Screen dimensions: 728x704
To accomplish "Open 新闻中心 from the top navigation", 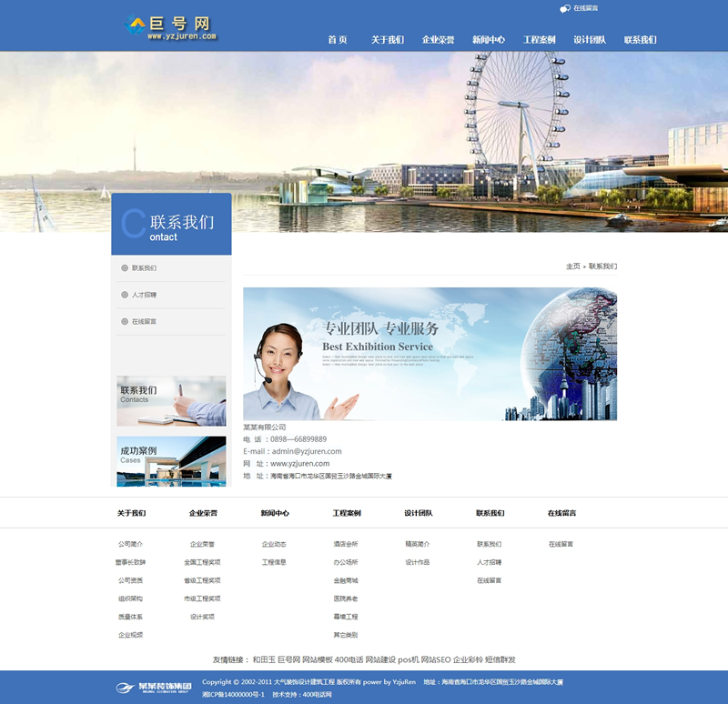I will coord(489,40).
